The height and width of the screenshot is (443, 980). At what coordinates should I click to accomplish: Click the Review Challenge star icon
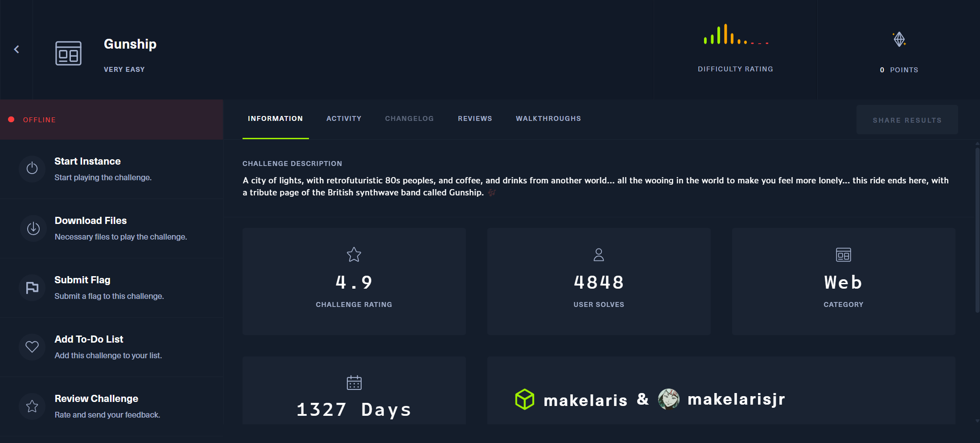[x=32, y=406]
